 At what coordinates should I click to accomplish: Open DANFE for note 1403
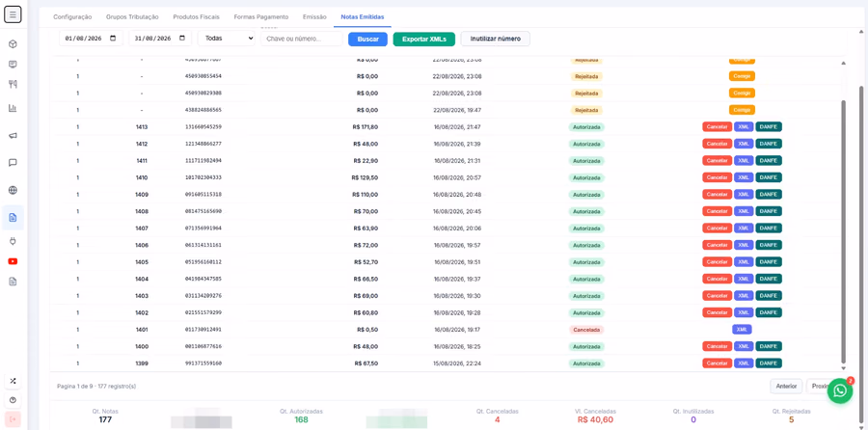(769, 296)
